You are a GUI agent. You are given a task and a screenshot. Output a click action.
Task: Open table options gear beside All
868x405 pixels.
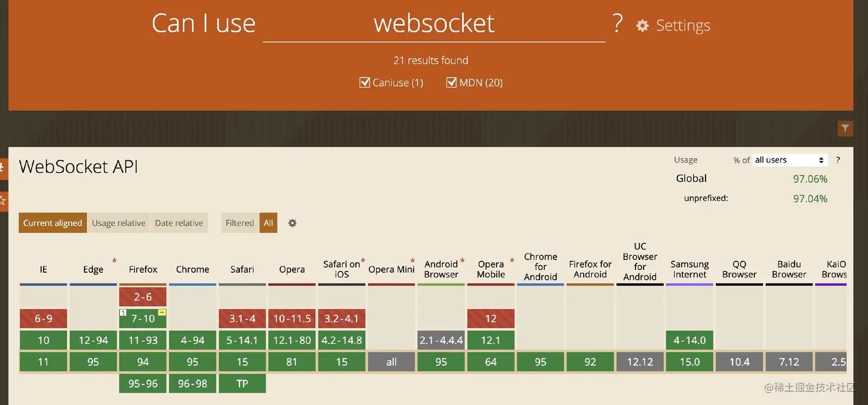tap(292, 223)
